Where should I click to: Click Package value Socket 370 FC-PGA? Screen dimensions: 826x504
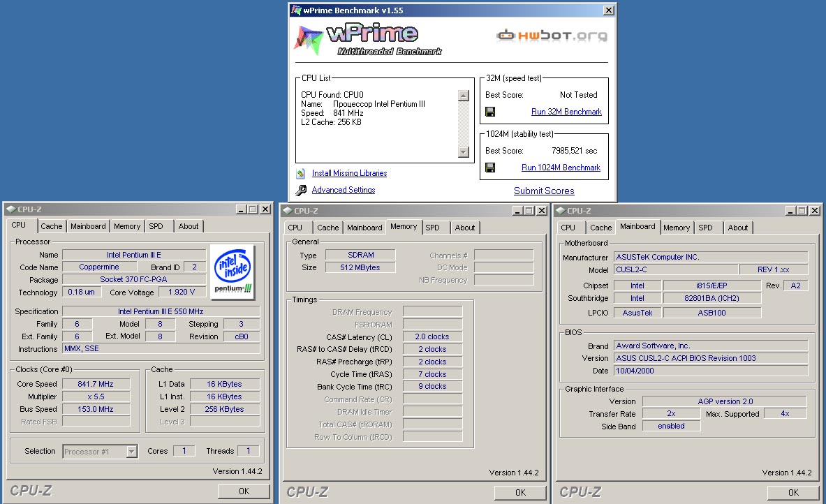tap(134, 280)
